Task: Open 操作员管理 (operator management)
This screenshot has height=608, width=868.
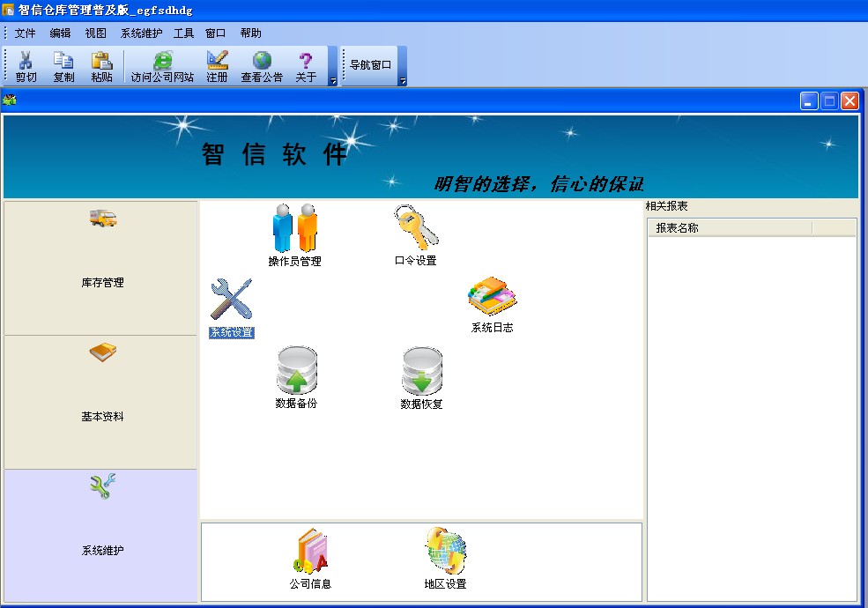Action: [294, 234]
